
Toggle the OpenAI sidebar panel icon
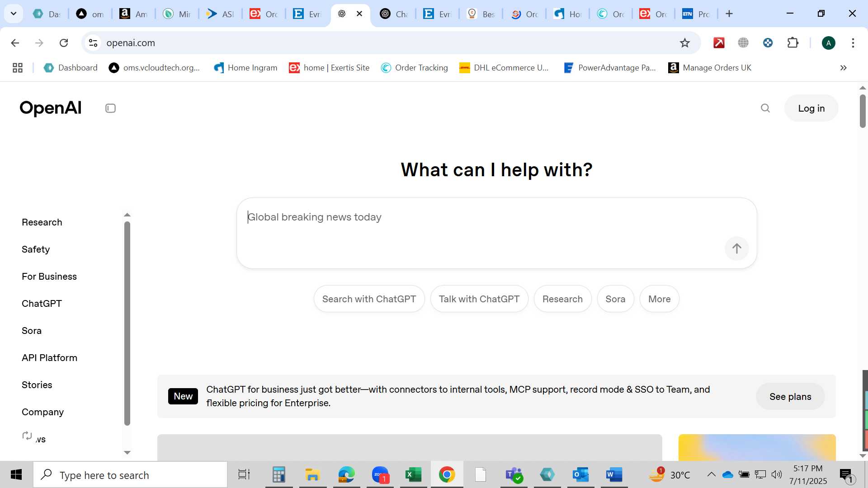point(110,108)
